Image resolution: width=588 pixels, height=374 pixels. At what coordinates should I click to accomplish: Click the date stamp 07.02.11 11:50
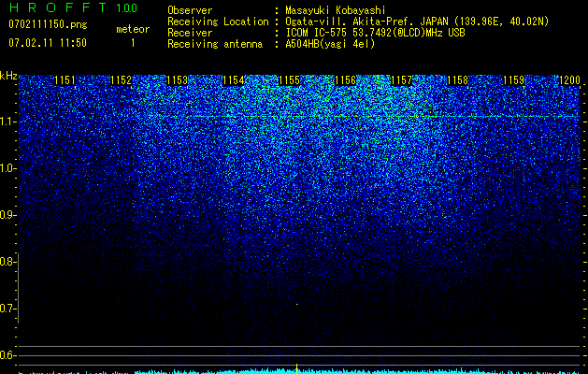coord(48,43)
